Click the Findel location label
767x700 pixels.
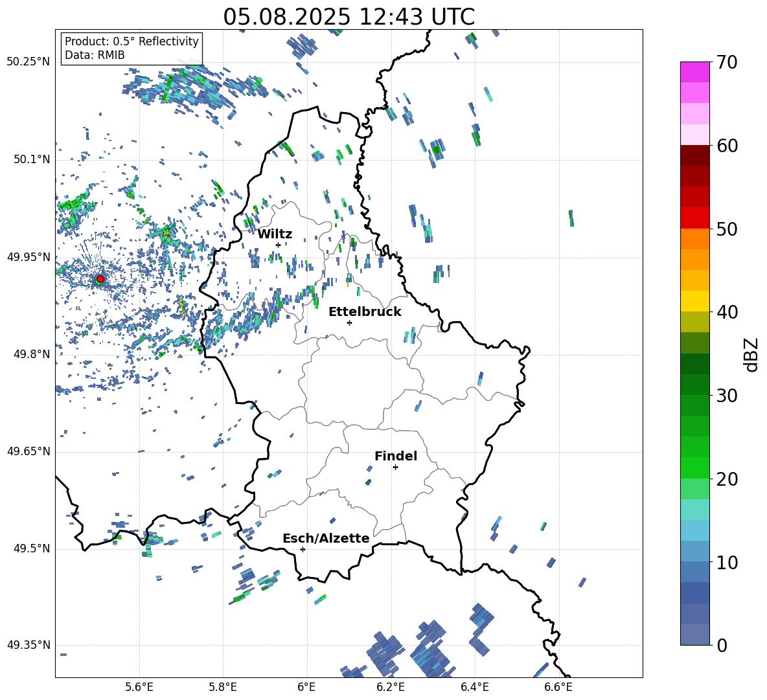[396, 456]
